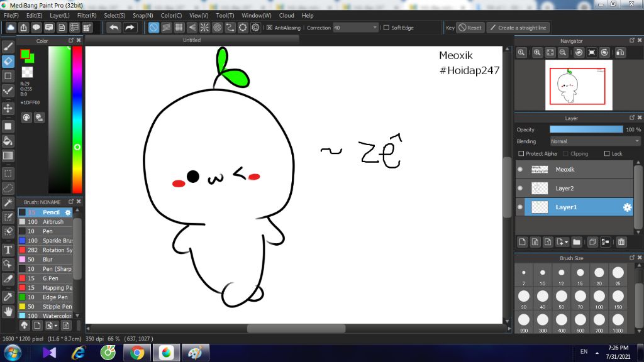Select brush size 100 preset
The width and height of the screenshot is (644, 362).
point(599,299)
